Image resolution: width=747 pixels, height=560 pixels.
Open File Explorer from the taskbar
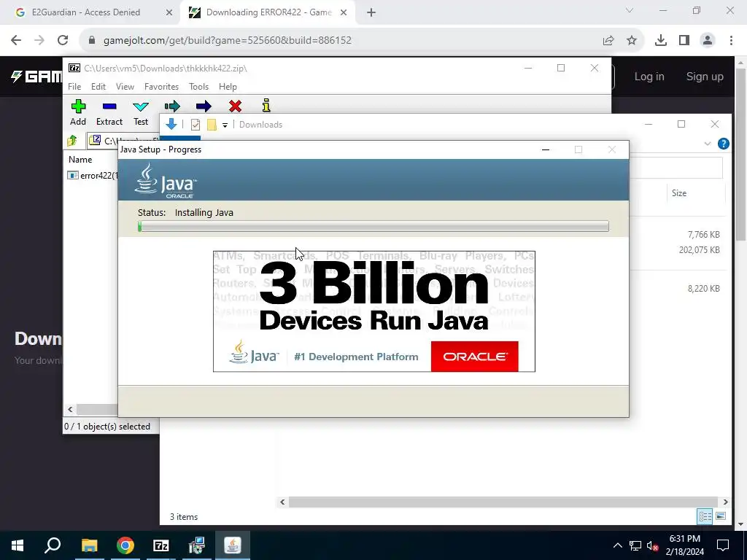pyautogui.click(x=89, y=545)
